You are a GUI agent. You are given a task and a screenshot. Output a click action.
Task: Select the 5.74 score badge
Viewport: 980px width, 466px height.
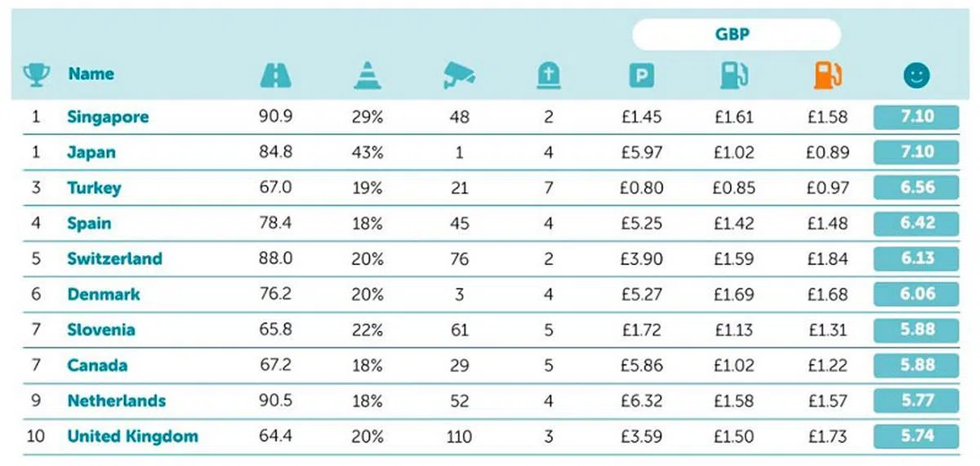[915, 436]
